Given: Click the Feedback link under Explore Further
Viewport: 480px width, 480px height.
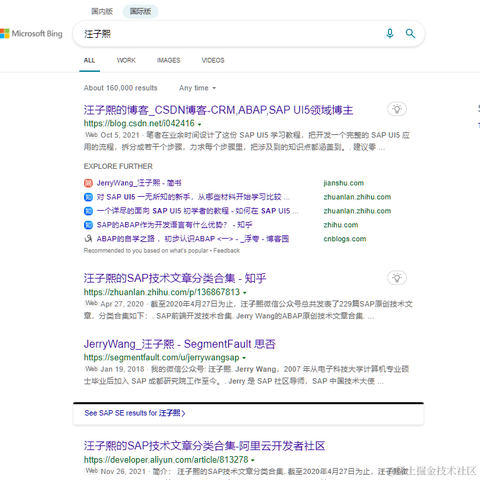Looking at the screenshot, I should pyautogui.click(x=226, y=251).
